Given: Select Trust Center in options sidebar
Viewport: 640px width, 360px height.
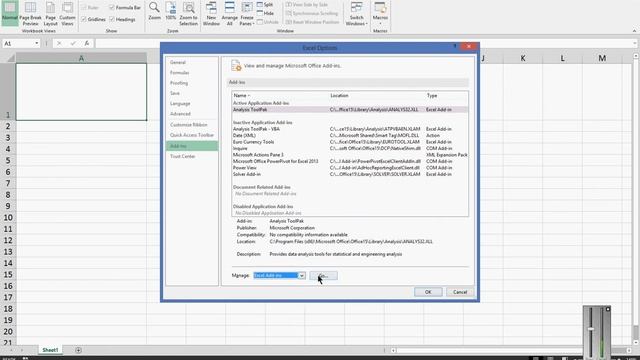Looking at the screenshot, I should [x=192, y=156].
